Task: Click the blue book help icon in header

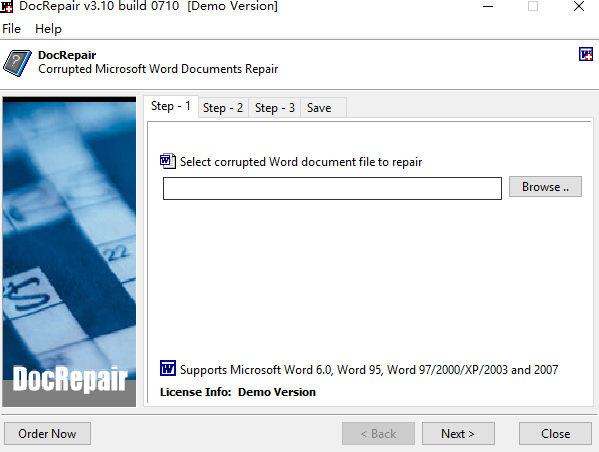Action: 18,63
